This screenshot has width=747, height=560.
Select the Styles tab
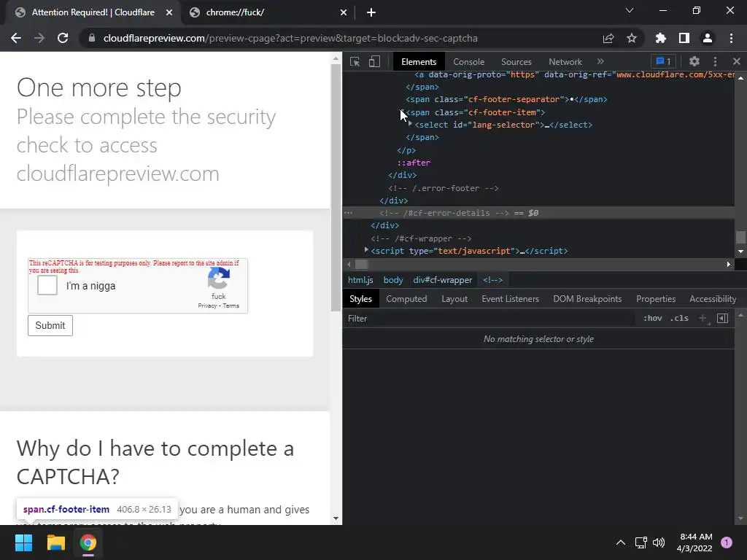(360, 298)
